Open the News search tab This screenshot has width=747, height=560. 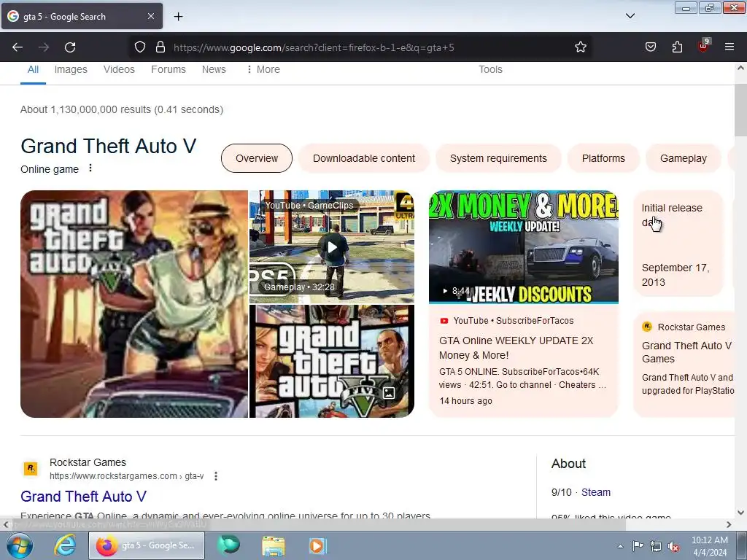[x=214, y=69]
